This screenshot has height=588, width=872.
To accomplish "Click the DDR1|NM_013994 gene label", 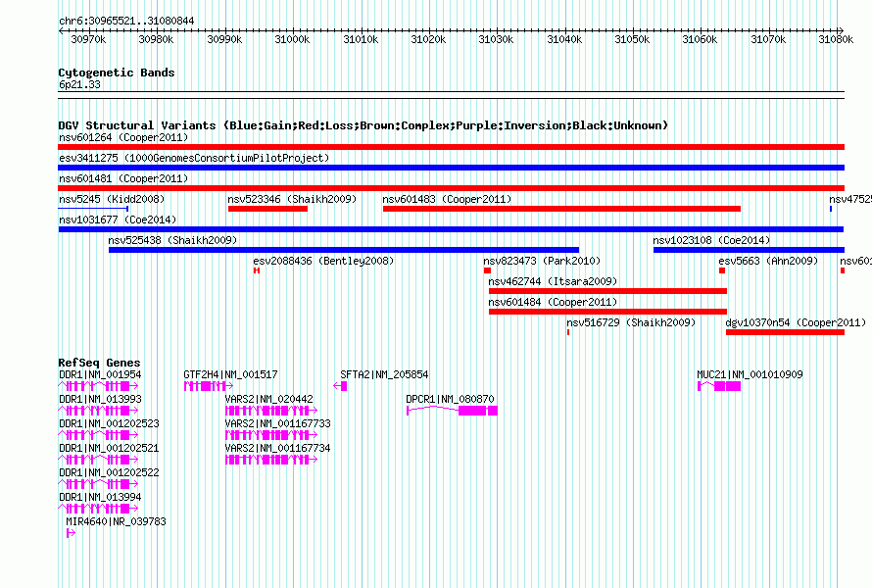I will (x=100, y=497).
